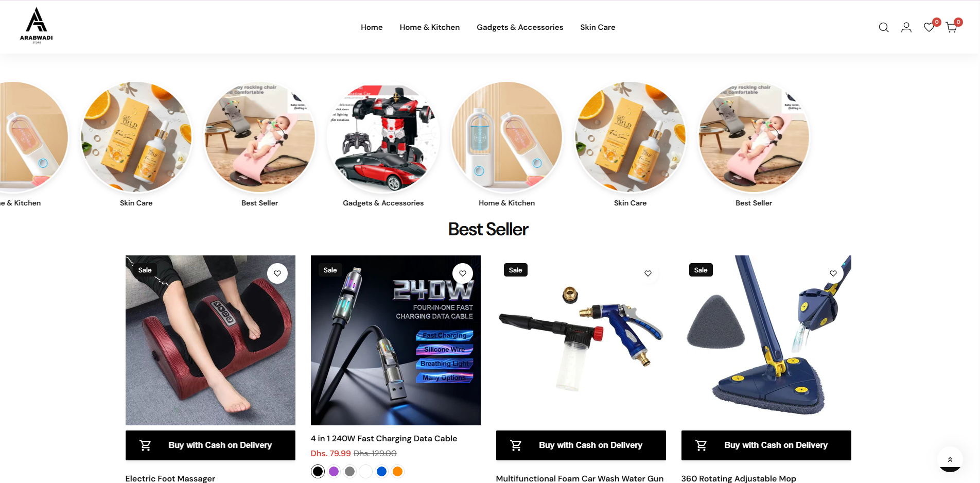Open the Gadgets & Accessories robot car circle
The image size is (980, 483).
pos(383,137)
